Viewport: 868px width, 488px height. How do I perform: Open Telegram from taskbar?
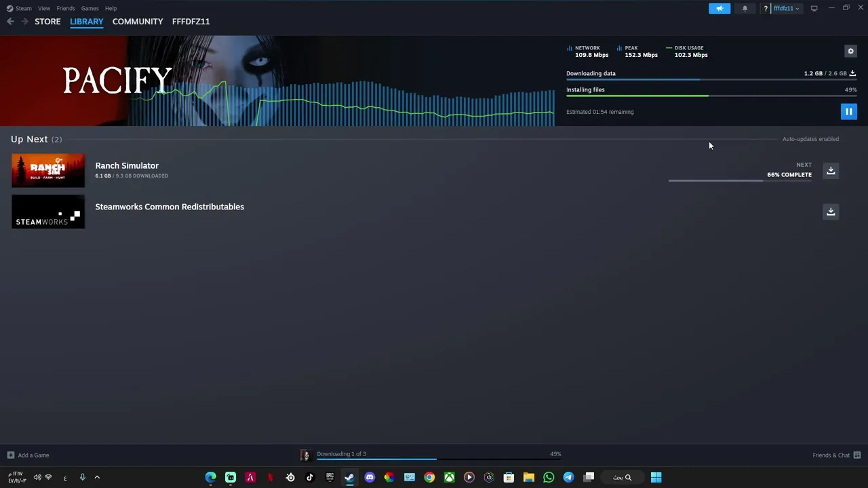pyautogui.click(x=568, y=477)
